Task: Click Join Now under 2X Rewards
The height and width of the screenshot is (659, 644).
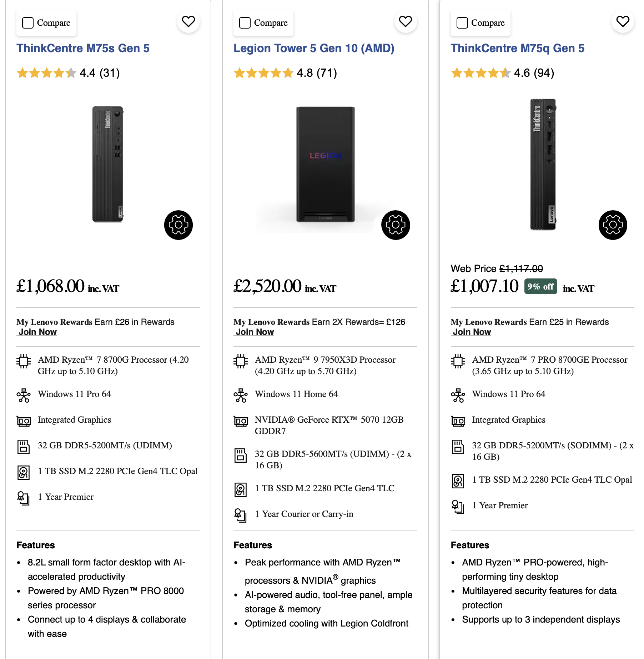Action: click(255, 332)
